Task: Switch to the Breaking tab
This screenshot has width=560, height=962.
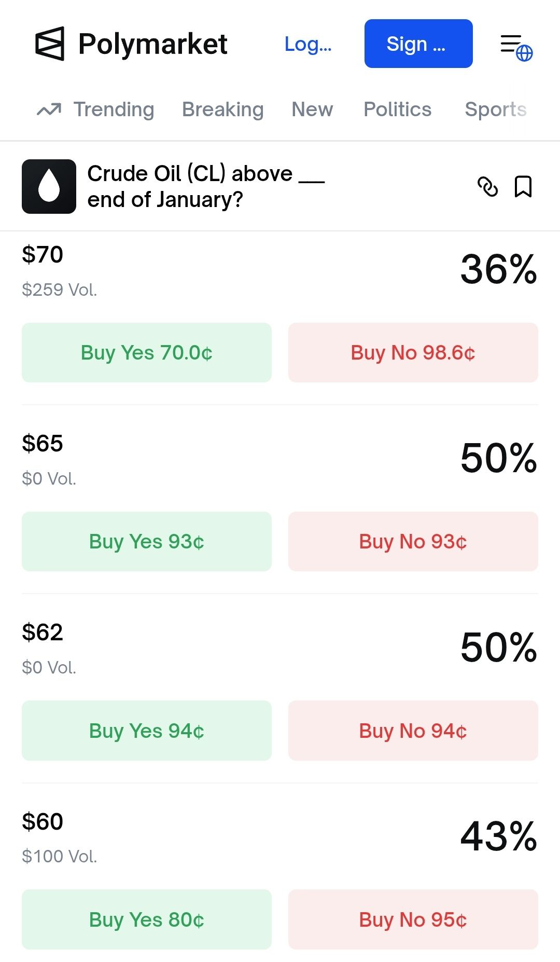Action: click(x=223, y=109)
